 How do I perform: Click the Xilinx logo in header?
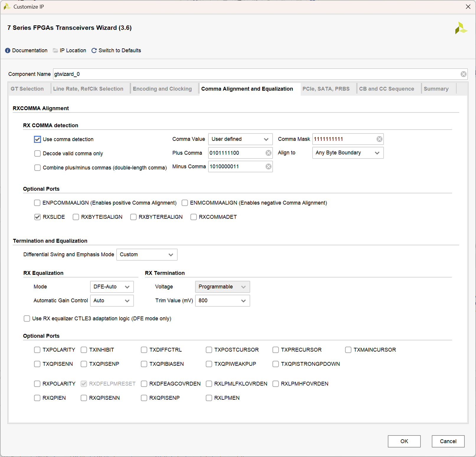click(461, 28)
